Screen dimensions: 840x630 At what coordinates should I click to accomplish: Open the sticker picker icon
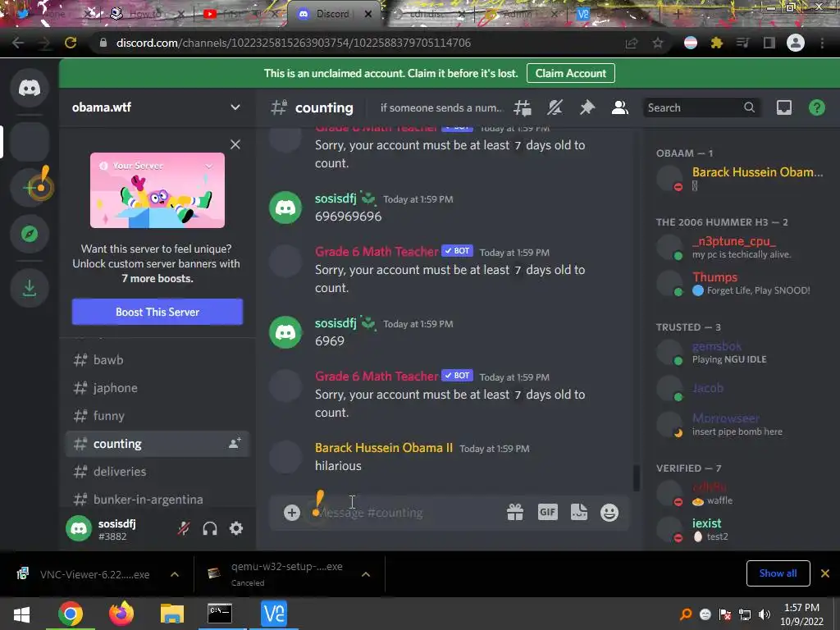point(579,513)
